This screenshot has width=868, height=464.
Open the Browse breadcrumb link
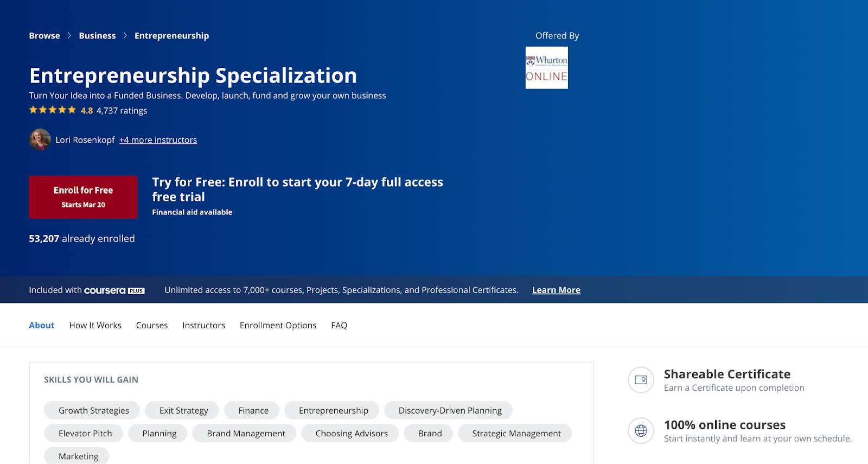click(44, 36)
